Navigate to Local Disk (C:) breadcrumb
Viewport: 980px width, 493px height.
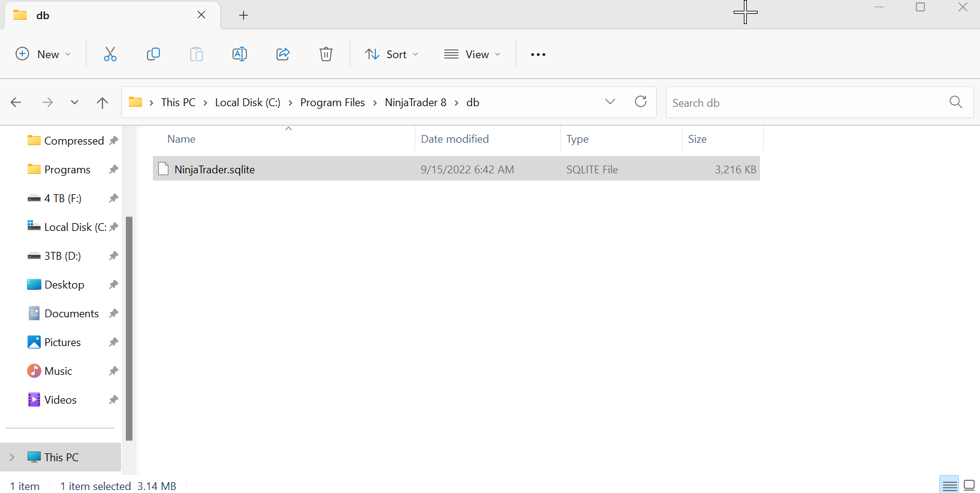coord(248,103)
